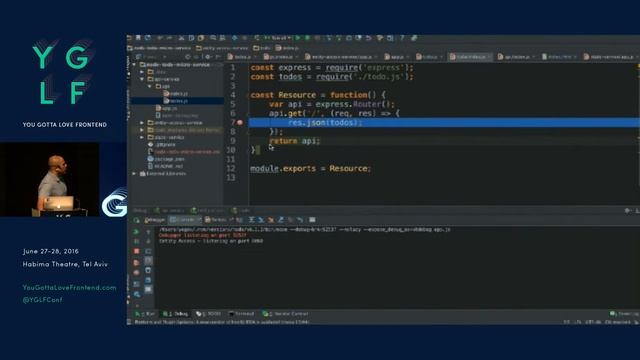Launch the green Debug bug icon in toolbar

point(307,38)
